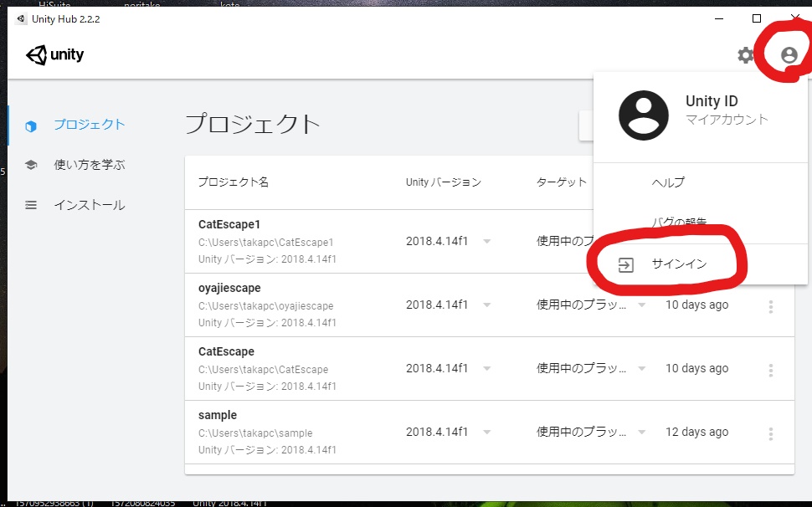Expand target platform dropdown for oyajiescape
This screenshot has height=507, width=812.
641,305
